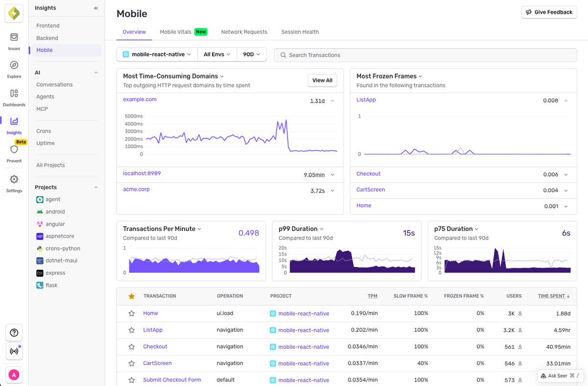Click the Give Feedback button
This screenshot has height=386, width=588.
tap(549, 12)
